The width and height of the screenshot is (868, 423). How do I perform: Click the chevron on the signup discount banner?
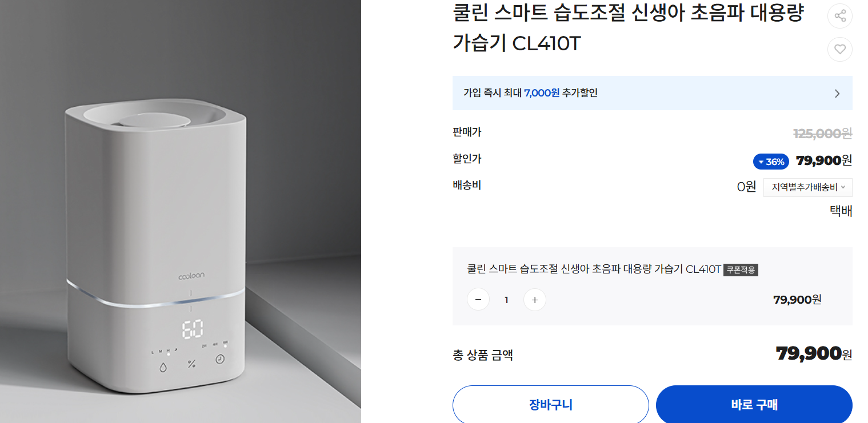coord(836,93)
